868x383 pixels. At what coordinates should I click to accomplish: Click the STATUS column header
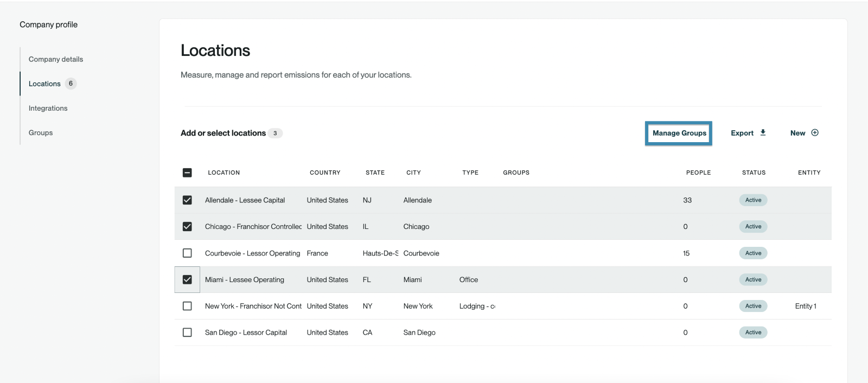tap(754, 173)
